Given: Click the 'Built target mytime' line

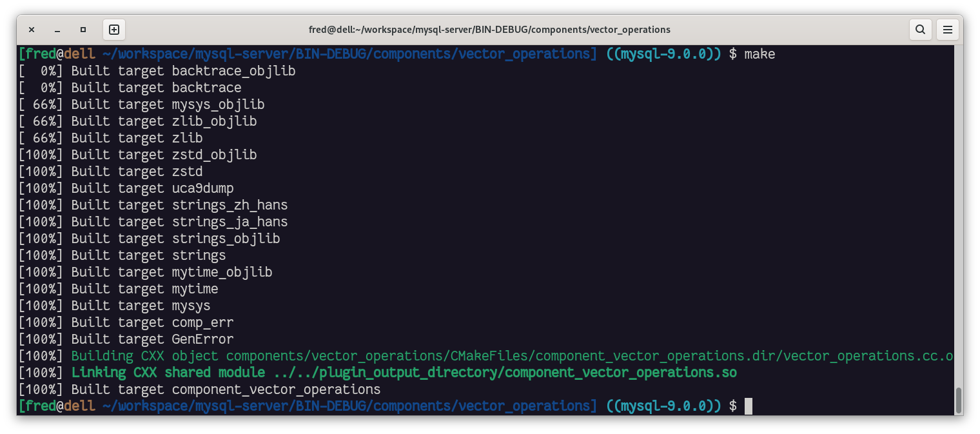Looking at the screenshot, I should [144, 289].
